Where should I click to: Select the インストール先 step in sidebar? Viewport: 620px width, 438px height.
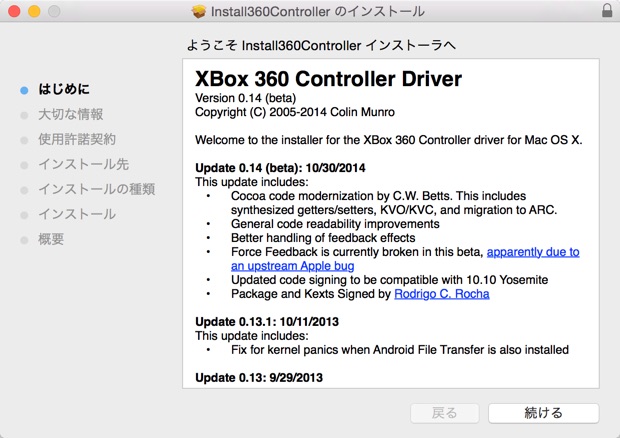[x=83, y=164]
